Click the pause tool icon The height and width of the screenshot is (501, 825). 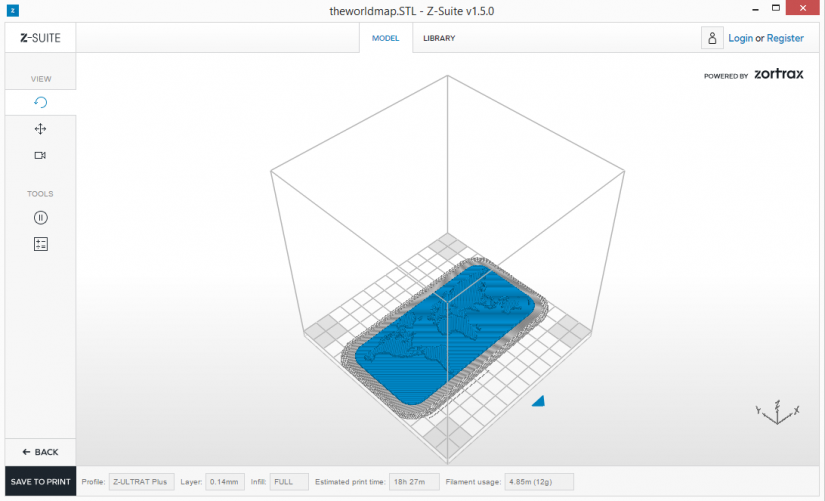(x=41, y=217)
